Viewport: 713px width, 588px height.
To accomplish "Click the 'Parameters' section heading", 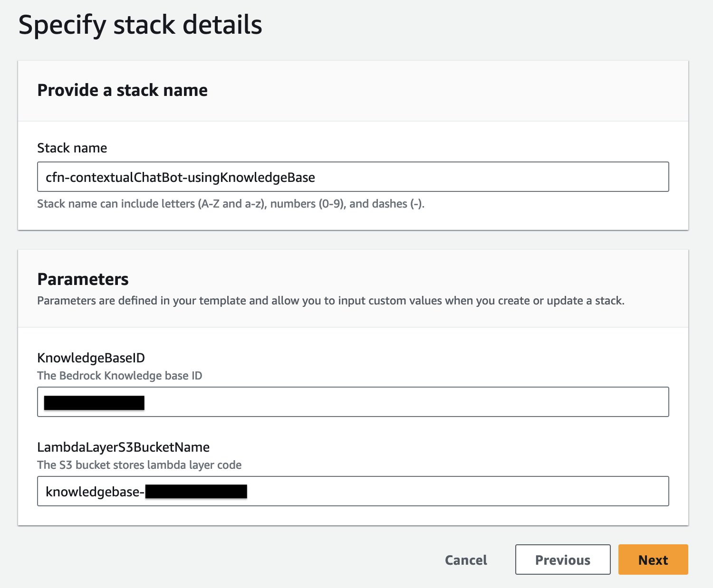I will [x=83, y=279].
